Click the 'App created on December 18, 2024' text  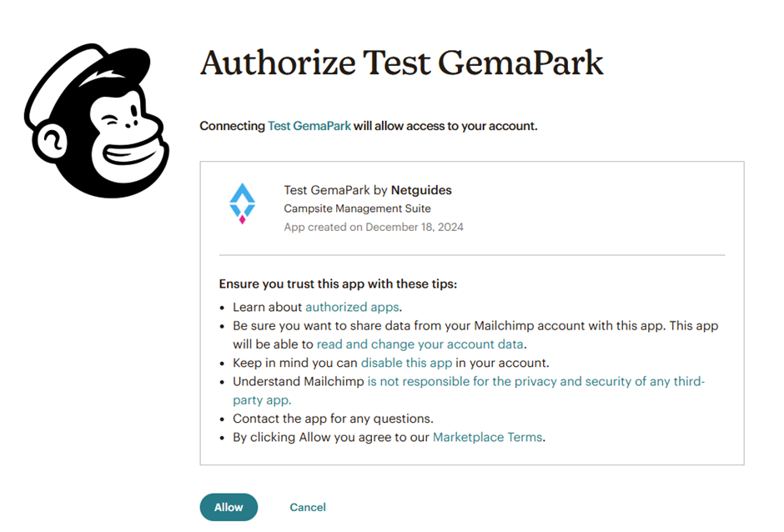(x=373, y=227)
